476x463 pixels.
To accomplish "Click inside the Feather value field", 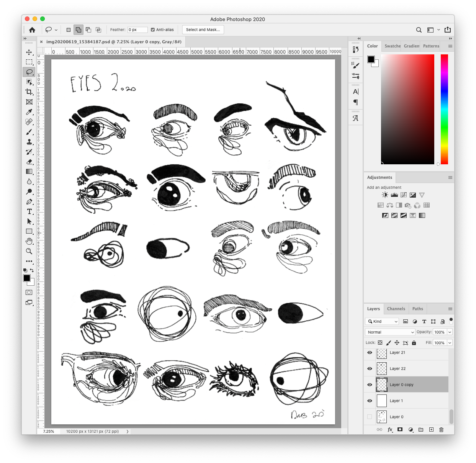I will 137,29.
